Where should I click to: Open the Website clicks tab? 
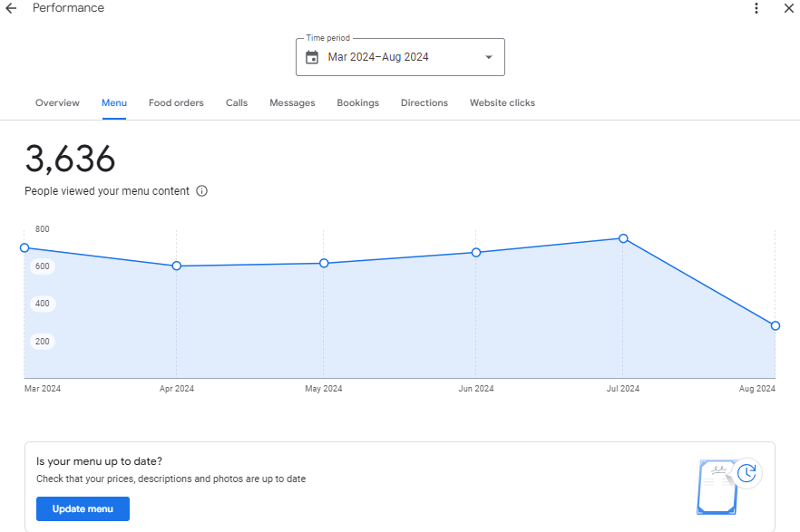pyautogui.click(x=502, y=103)
